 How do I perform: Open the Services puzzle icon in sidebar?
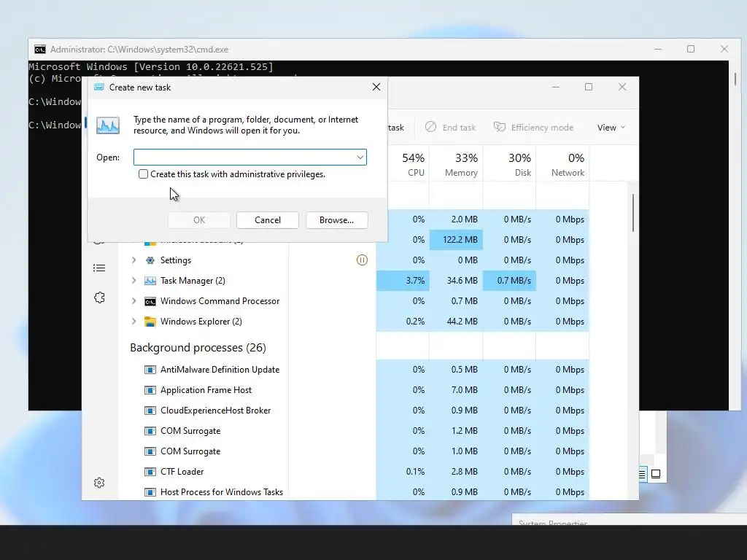point(99,297)
